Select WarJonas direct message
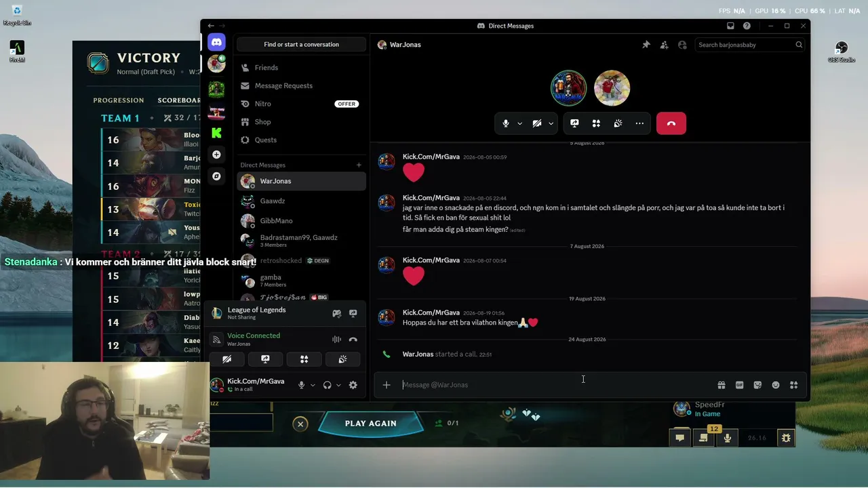Viewport: 868px width, 488px height. tap(301, 181)
